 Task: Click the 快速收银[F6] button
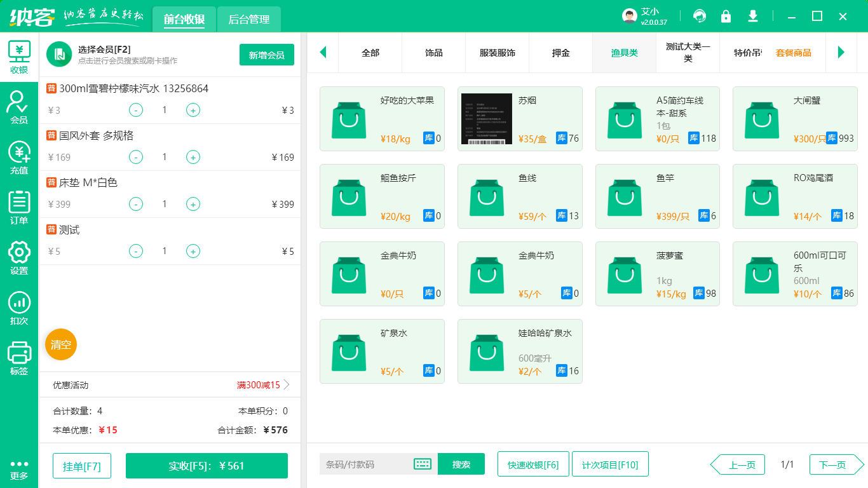[x=533, y=464]
